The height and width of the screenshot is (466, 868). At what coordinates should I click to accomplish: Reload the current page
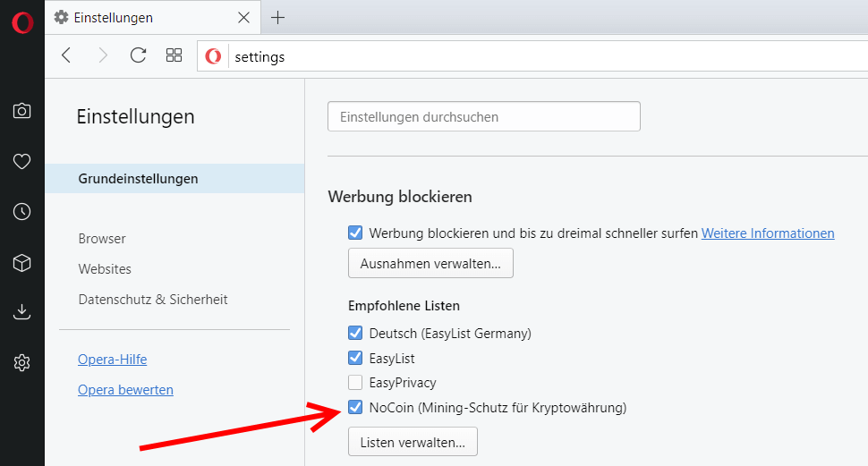[138, 55]
